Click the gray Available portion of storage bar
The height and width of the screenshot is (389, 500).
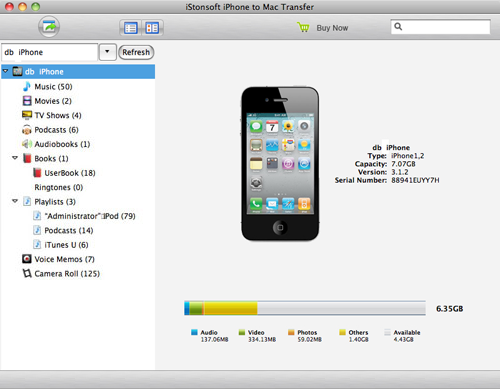[x=341, y=308]
